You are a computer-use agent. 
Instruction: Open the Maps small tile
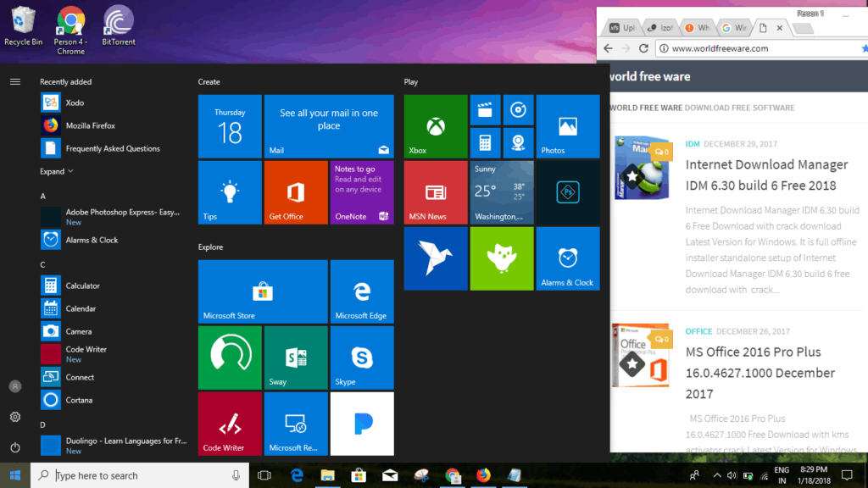point(518,142)
